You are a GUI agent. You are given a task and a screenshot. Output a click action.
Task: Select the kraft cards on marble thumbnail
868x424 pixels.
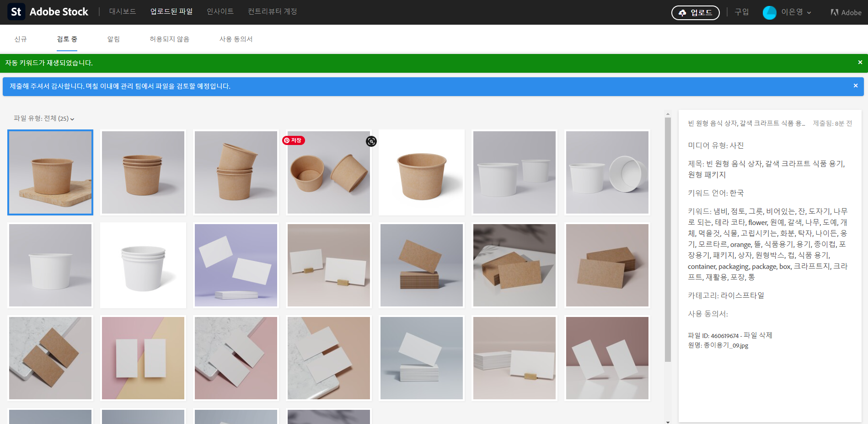50,358
